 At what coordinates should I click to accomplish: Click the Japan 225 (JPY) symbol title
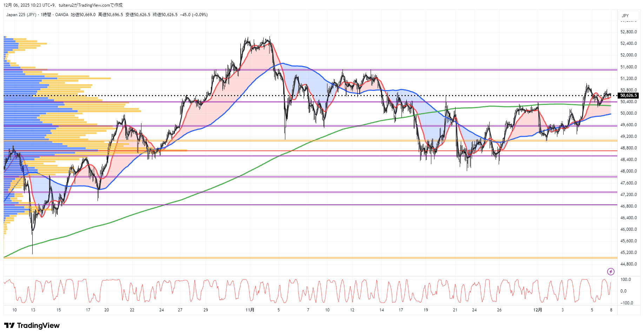coord(21,15)
